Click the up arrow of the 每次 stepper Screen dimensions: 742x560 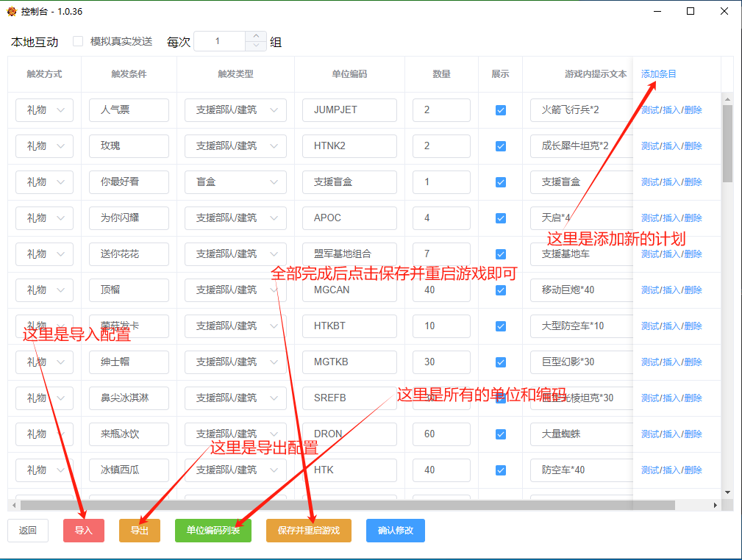tap(255, 35)
